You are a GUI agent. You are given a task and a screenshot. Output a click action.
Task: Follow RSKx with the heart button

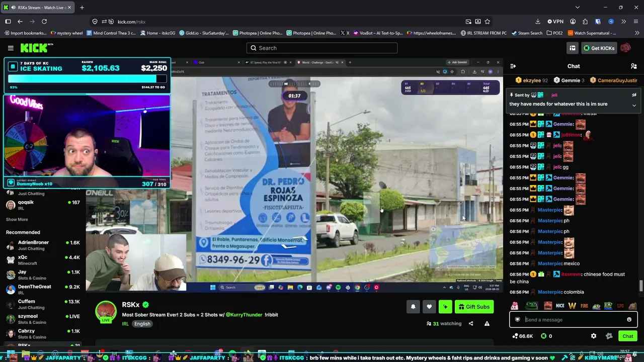tap(429, 307)
